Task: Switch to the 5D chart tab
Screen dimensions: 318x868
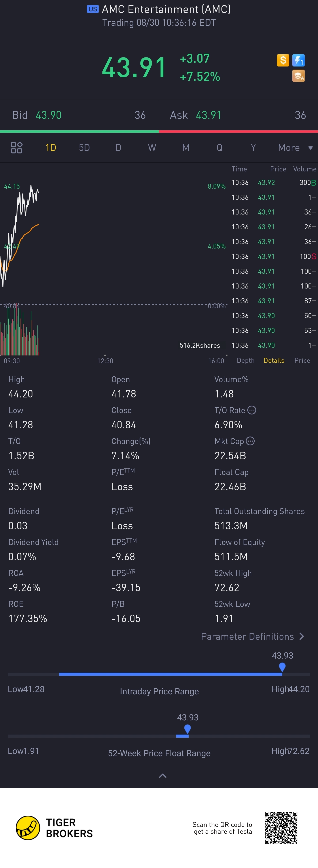Action: (84, 148)
